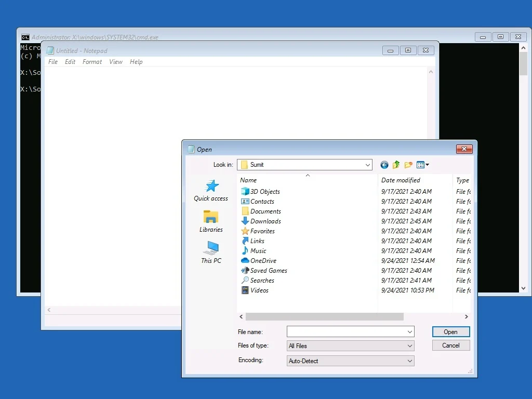This screenshot has width=532, height=399.
Task: Open the Notepad File menu
Action: point(53,62)
